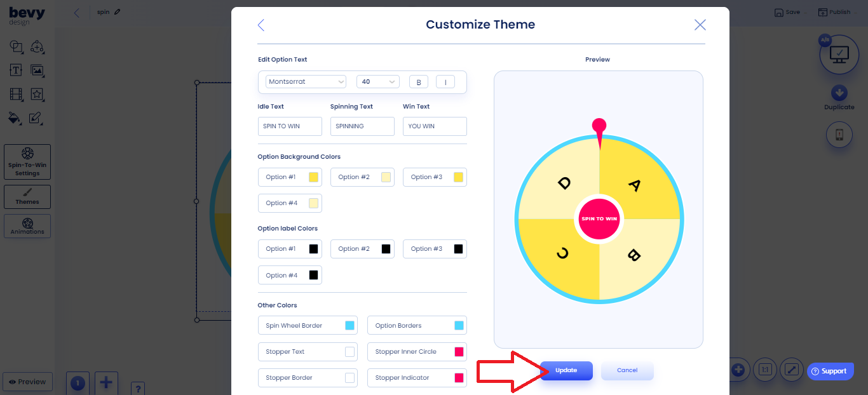868x395 pixels.
Task: Open the font size 40 dropdown
Action: click(x=377, y=82)
